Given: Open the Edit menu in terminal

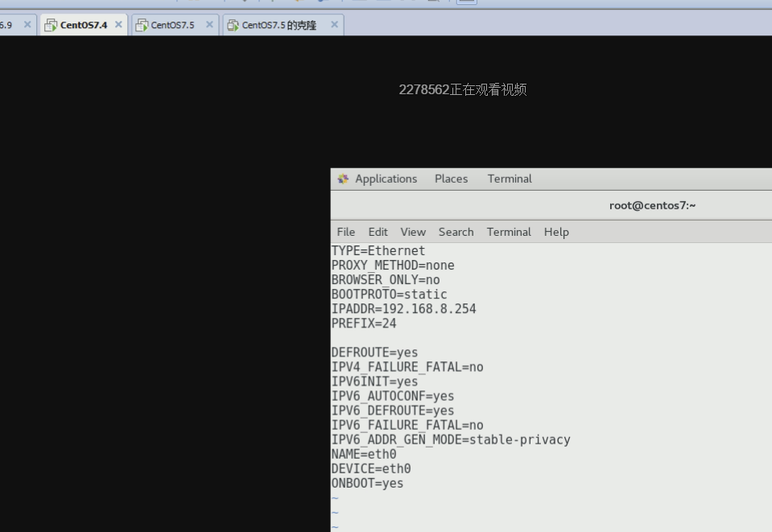Looking at the screenshot, I should pyautogui.click(x=378, y=232).
